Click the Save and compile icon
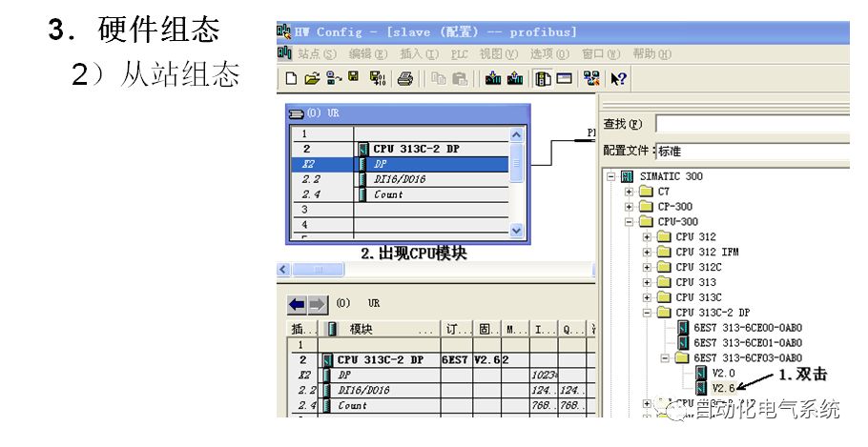868x447 pixels. tap(378, 78)
